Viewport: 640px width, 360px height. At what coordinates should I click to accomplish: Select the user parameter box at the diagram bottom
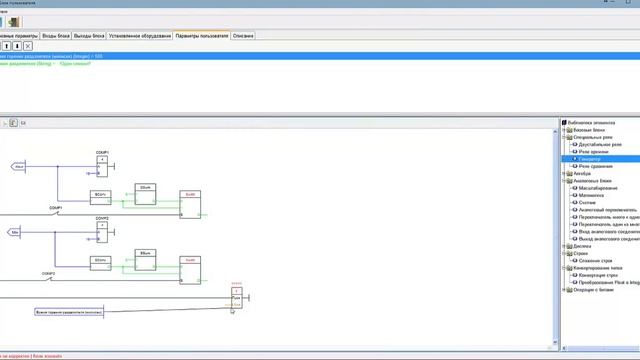(x=69, y=312)
